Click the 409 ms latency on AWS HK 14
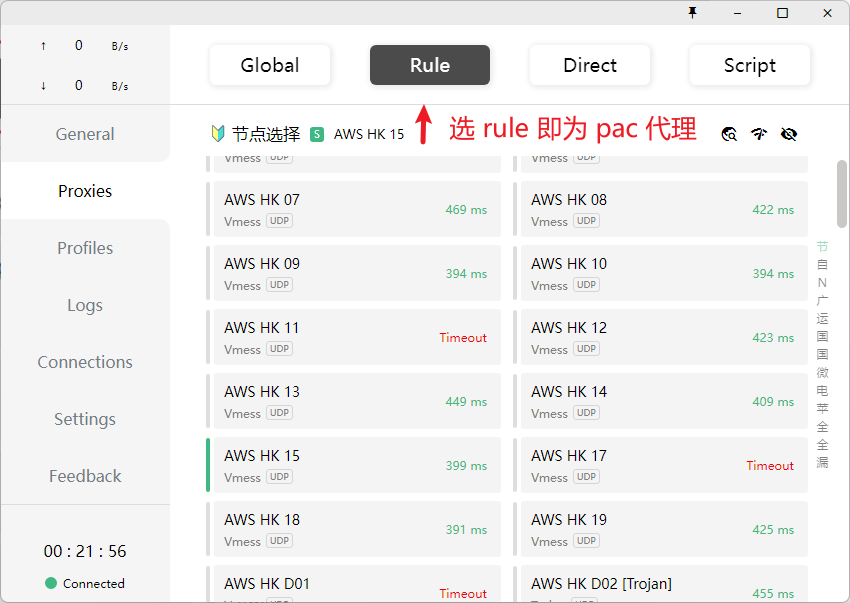Screen dimensions: 850x603 pyautogui.click(x=773, y=402)
